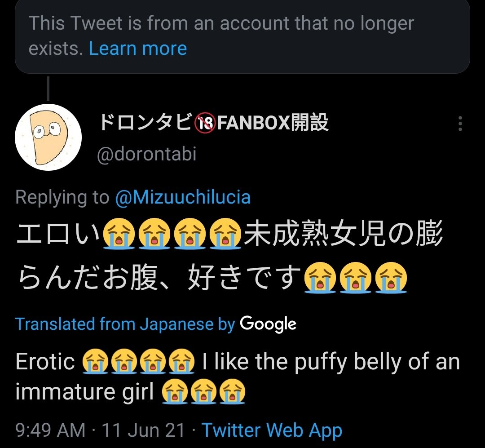
Task: Open the @dorontabi handle
Action: tap(147, 155)
